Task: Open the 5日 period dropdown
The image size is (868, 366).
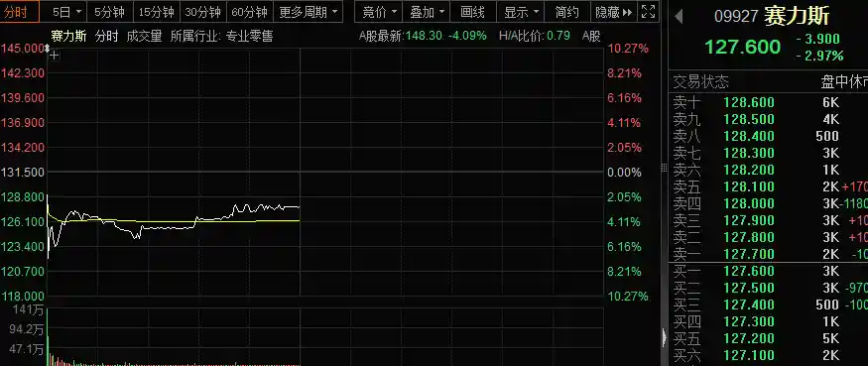Action: click(x=67, y=12)
